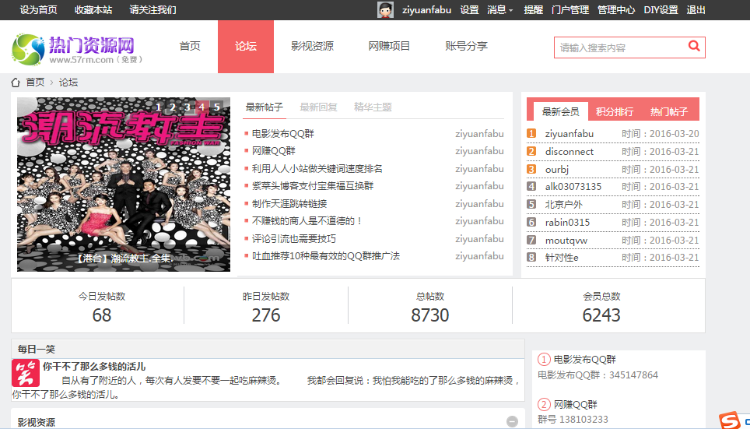Click 首页 breadcrumb link

pyautogui.click(x=35, y=82)
